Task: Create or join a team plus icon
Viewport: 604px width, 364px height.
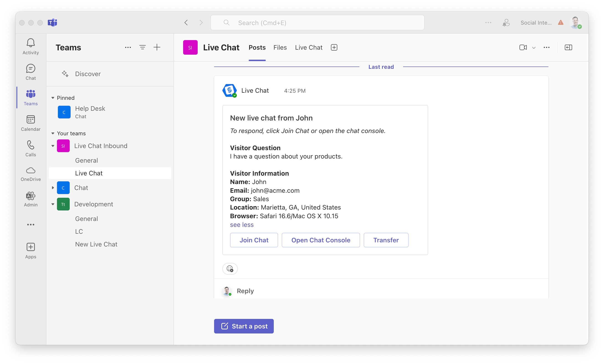Action: [x=157, y=47]
